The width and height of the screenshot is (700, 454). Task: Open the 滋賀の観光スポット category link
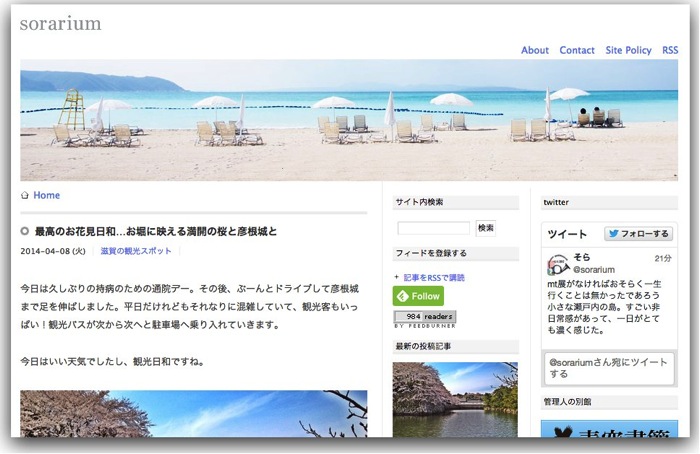point(136,251)
